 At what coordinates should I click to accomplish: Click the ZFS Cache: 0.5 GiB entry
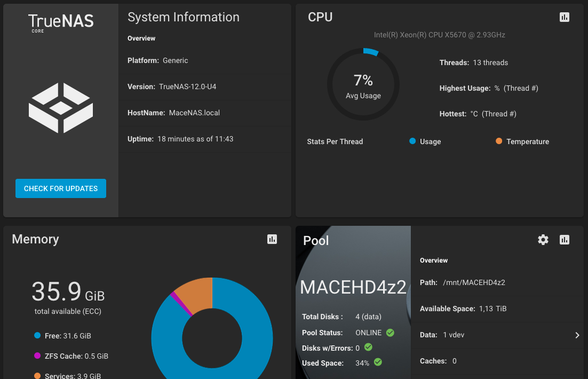pos(76,356)
